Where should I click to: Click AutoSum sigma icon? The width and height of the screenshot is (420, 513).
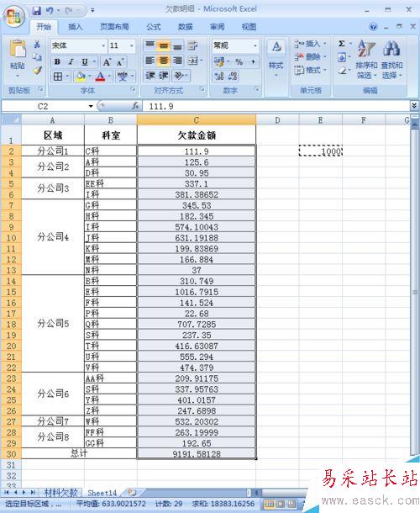tap(342, 44)
